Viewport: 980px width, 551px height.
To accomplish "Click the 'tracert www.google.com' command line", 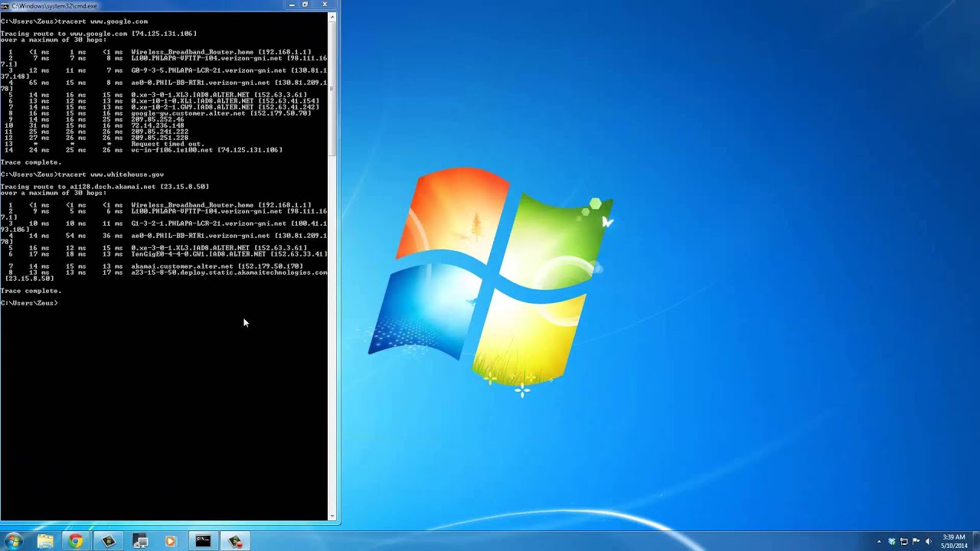I will [74, 21].
